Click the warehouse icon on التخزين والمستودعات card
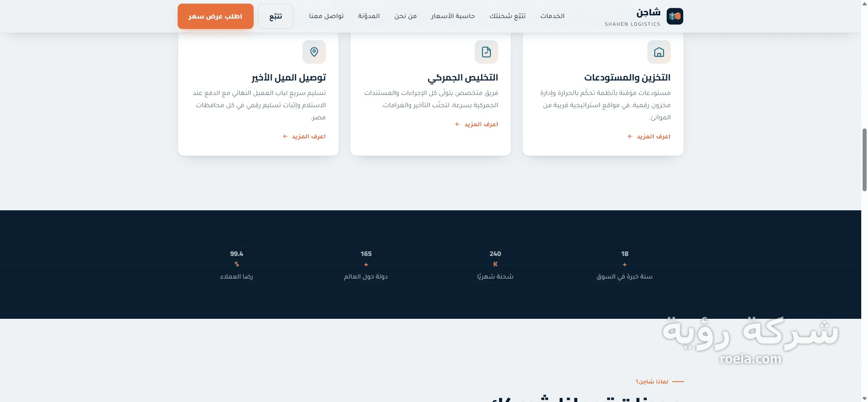The height and width of the screenshot is (402, 868). pos(659,52)
